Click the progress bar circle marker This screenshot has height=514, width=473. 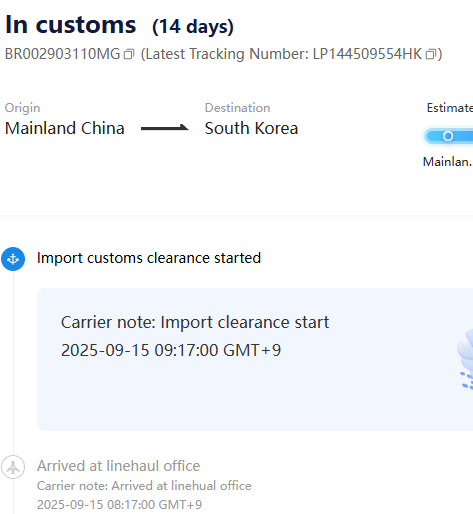[x=448, y=136]
